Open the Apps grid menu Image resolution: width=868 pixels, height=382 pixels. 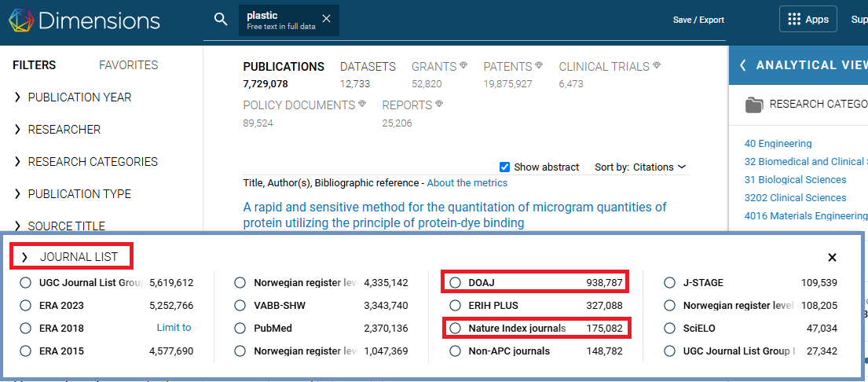coord(808,20)
